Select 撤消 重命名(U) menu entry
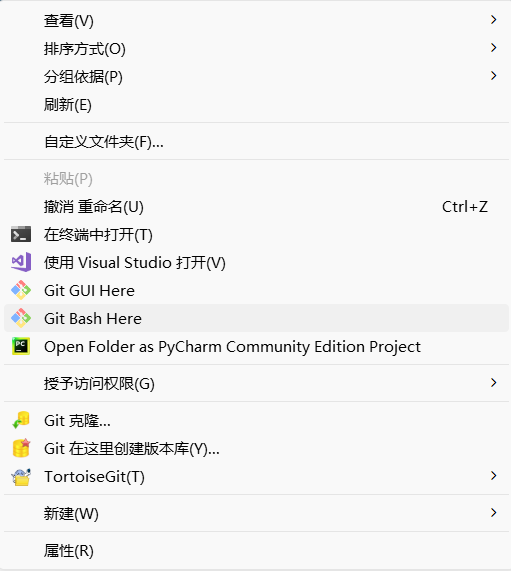This screenshot has width=511, height=571. click(256, 207)
